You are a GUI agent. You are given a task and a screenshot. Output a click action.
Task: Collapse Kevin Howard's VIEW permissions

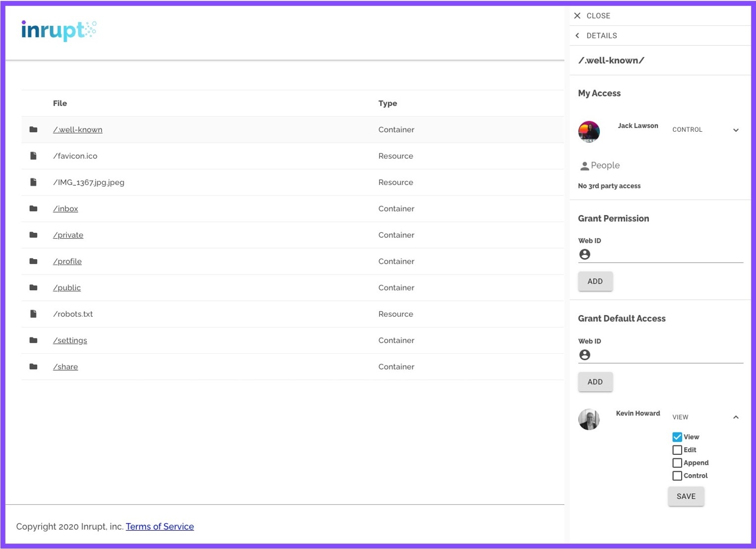point(736,417)
